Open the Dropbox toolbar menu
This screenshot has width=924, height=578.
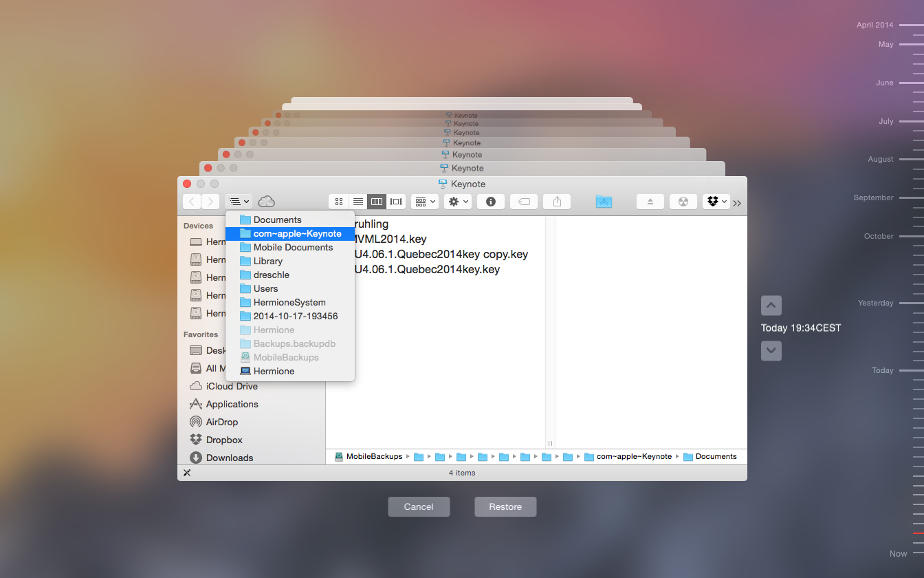tap(716, 202)
